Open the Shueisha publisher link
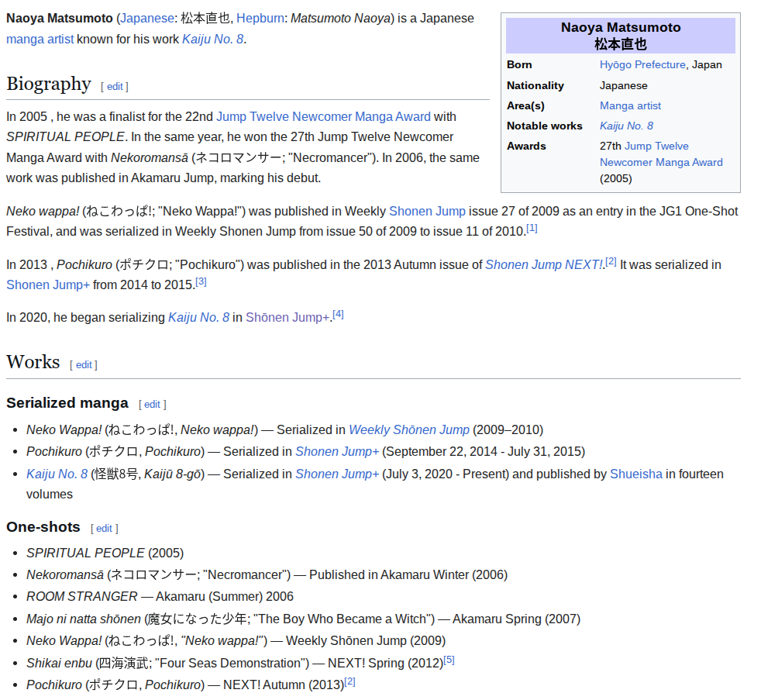This screenshot has height=700, width=761. coord(636,474)
